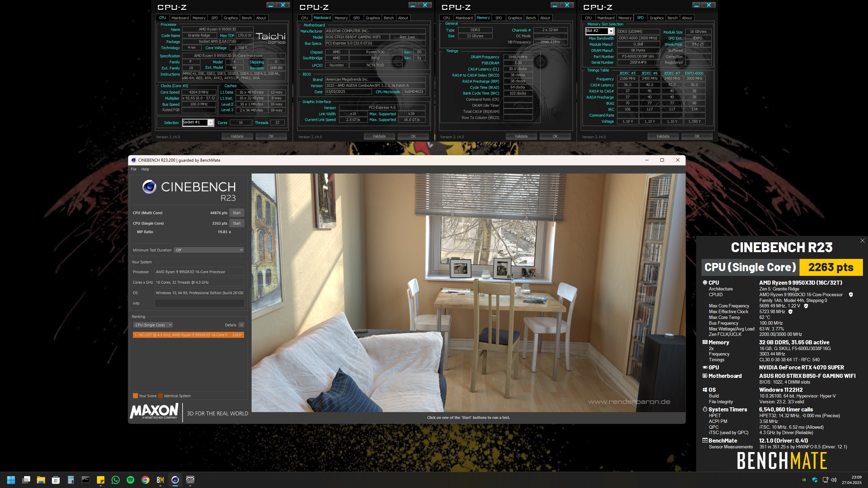Open the network status tray icon
The image size is (868, 488).
pyautogui.click(x=826, y=480)
